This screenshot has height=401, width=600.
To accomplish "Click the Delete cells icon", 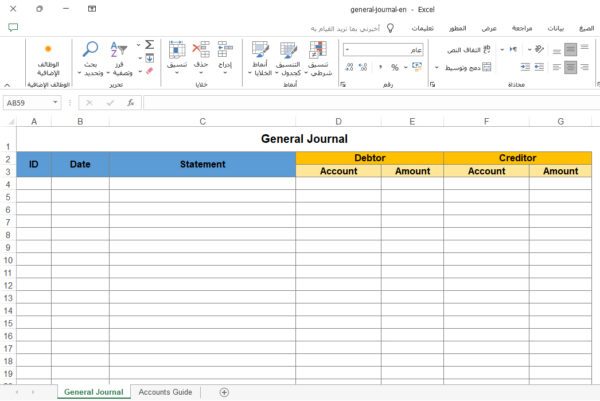I will tap(200, 50).
